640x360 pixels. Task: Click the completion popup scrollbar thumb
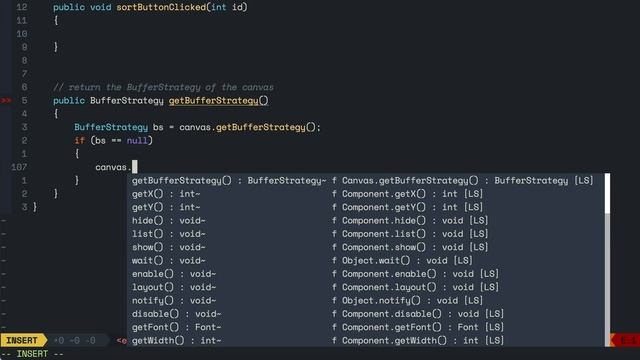(x=607, y=193)
